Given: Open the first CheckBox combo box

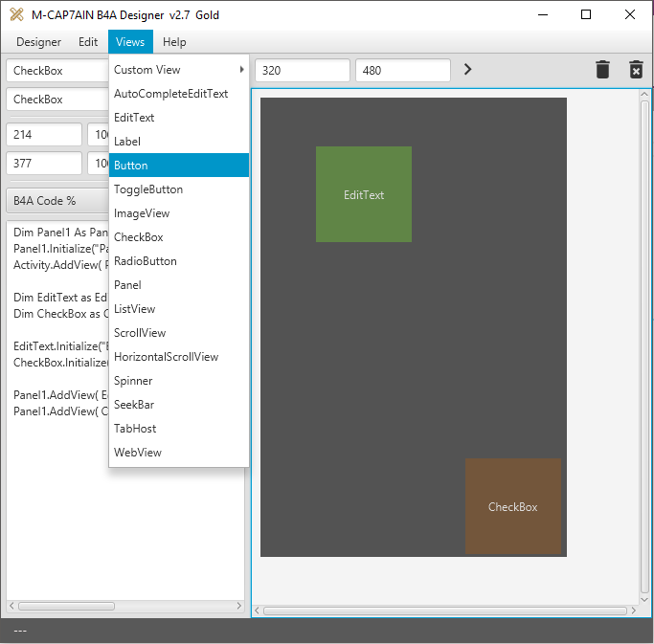Looking at the screenshot, I should pos(56,71).
